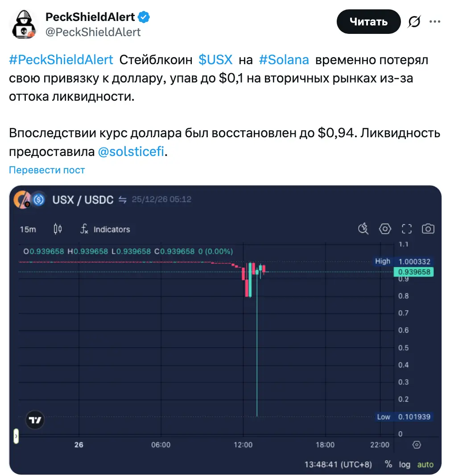Image resolution: width=450 pixels, height=476 pixels.
Task: Swap the USX / USDC pair direction
Action: pyautogui.click(x=123, y=200)
